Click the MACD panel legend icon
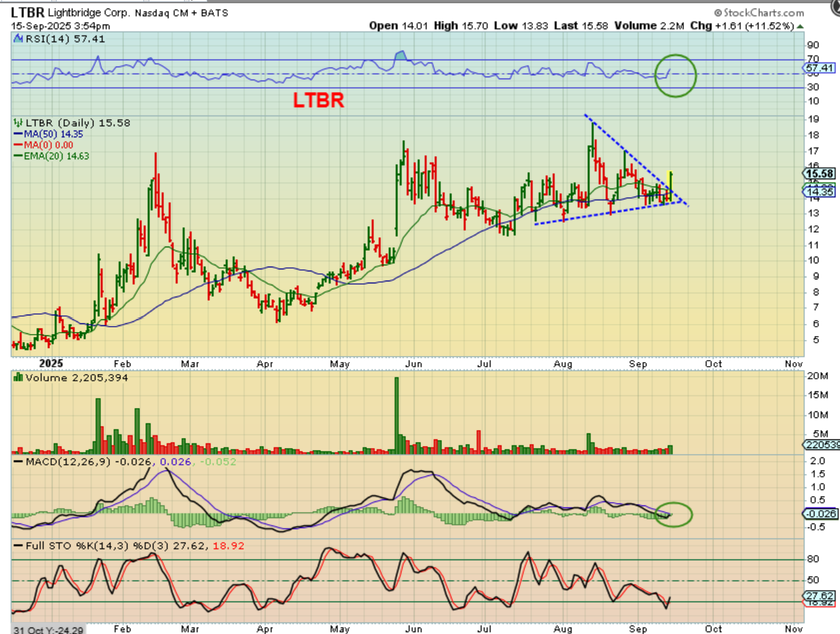This screenshot has width=840, height=634. pos(18,462)
